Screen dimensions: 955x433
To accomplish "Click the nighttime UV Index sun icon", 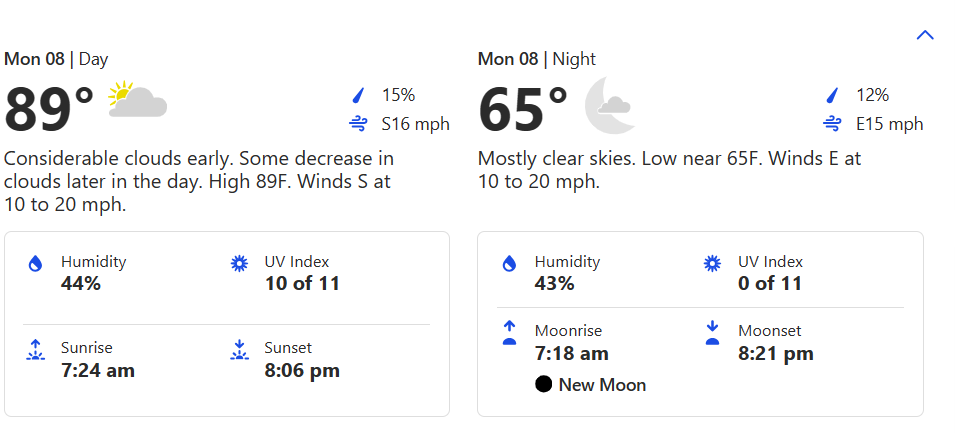I will [712, 264].
